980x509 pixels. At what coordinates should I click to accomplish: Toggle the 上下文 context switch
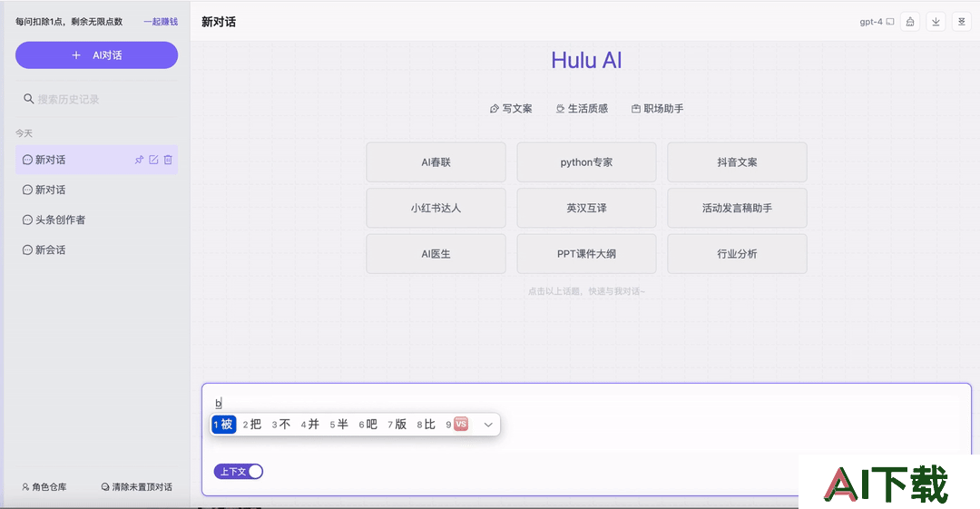pos(238,472)
